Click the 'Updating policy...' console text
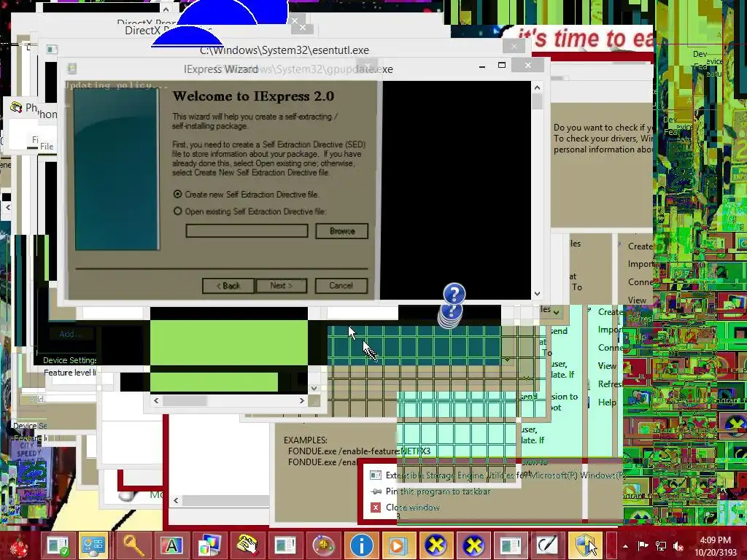This screenshot has width=747, height=560. tap(116, 85)
